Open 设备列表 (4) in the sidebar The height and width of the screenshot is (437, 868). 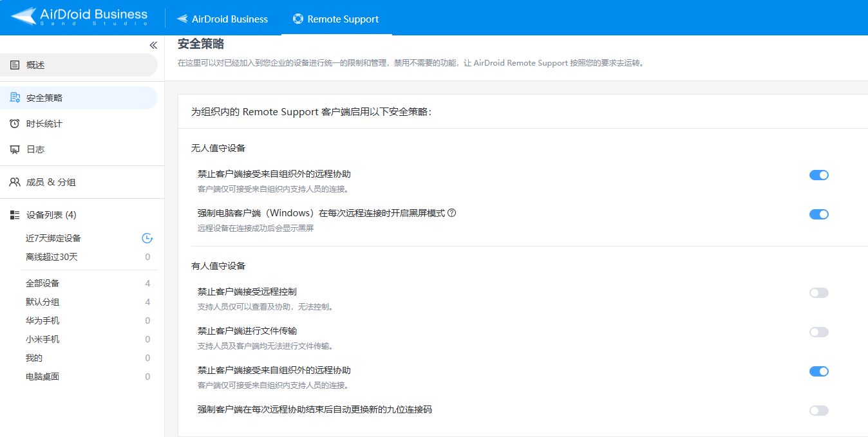click(79, 215)
